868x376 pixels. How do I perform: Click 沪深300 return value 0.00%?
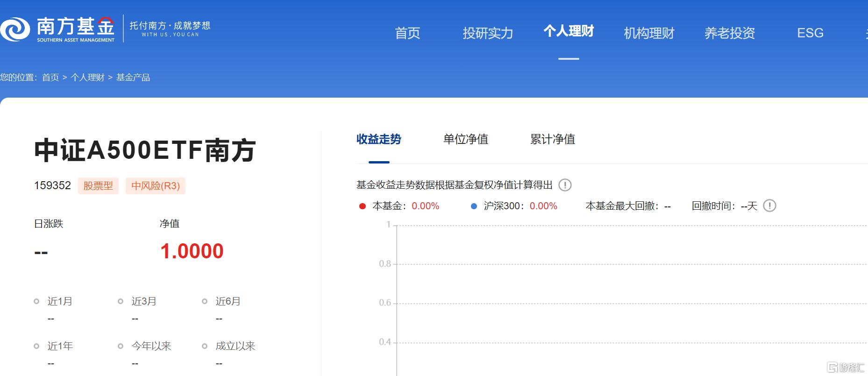tap(543, 206)
